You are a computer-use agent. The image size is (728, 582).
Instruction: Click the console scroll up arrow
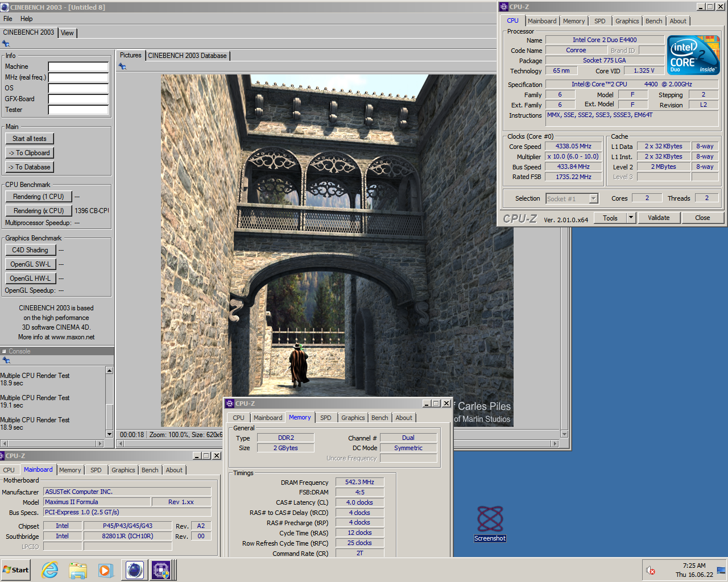click(109, 371)
